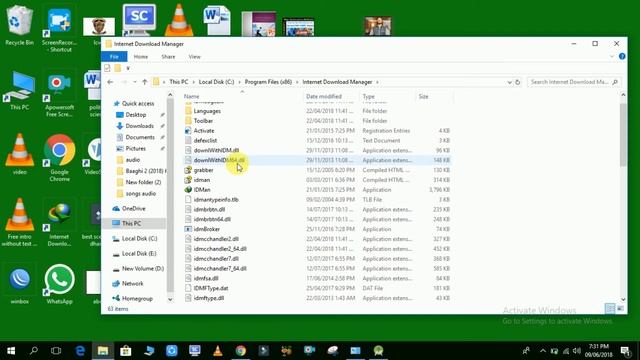
Task: Open the WhatsApp desktop icon
Action: click(x=59, y=284)
